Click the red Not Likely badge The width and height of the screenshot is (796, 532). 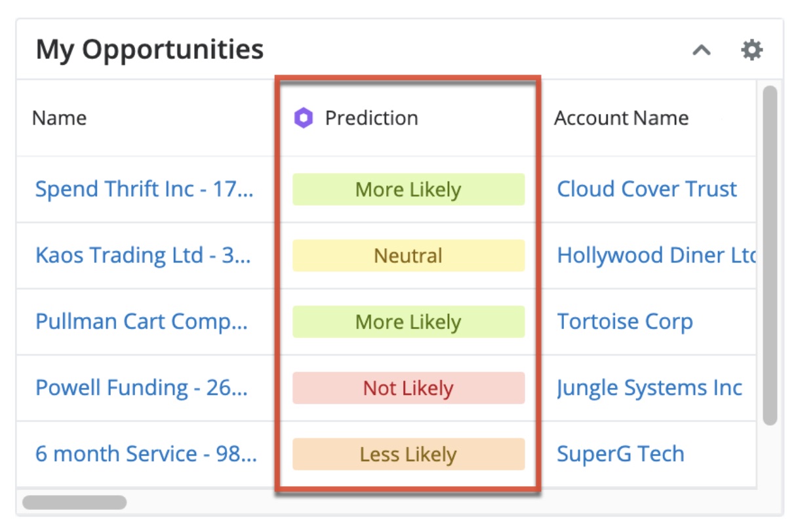pyautogui.click(x=408, y=389)
